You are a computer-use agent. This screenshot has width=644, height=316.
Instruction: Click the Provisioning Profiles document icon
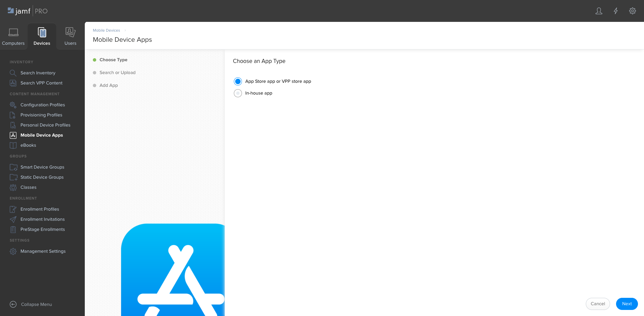[13, 115]
